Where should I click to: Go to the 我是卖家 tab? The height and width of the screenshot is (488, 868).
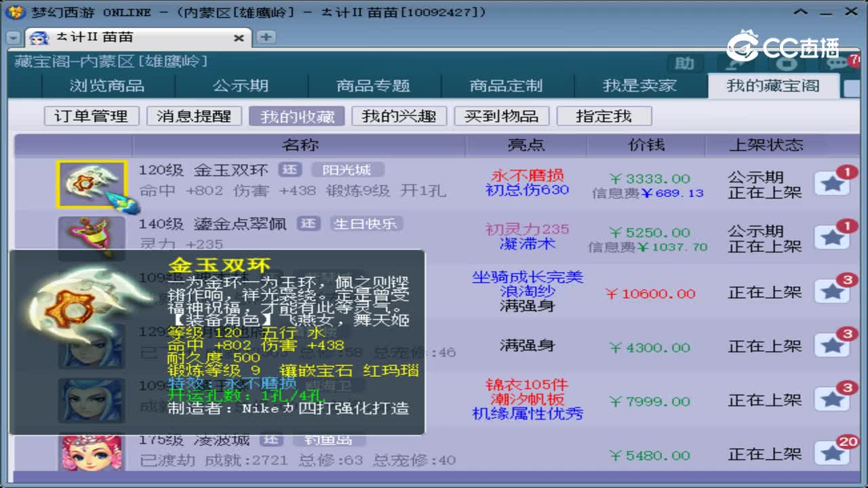click(x=639, y=86)
